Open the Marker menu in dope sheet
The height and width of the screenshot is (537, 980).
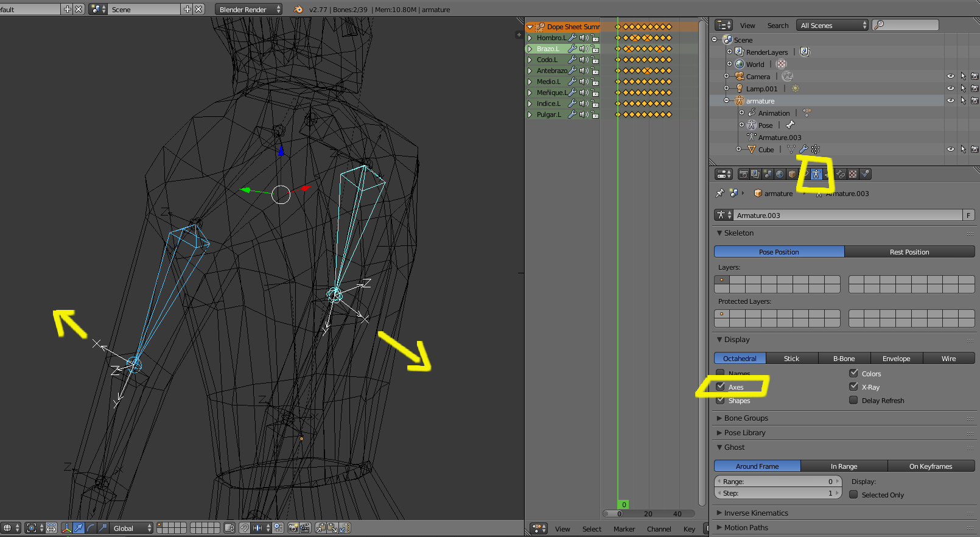623,529
